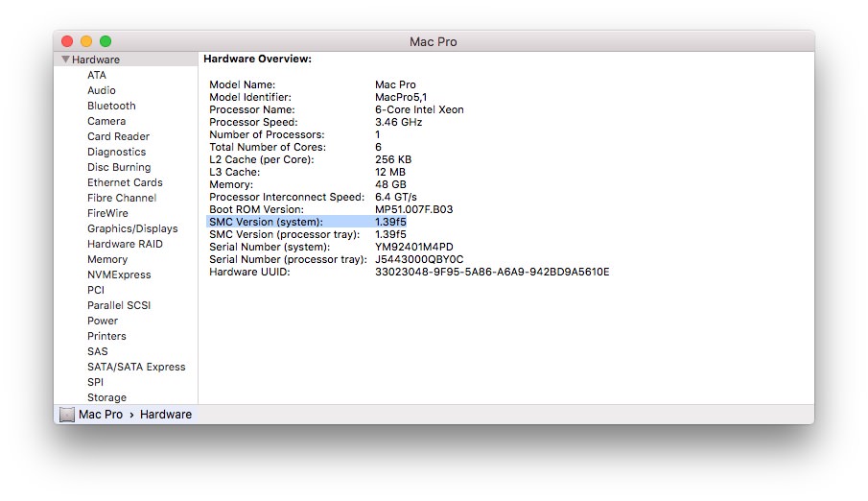Select the highlighted SMC Version (system) row
This screenshot has height=501, width=868.
tap(307, 222)
